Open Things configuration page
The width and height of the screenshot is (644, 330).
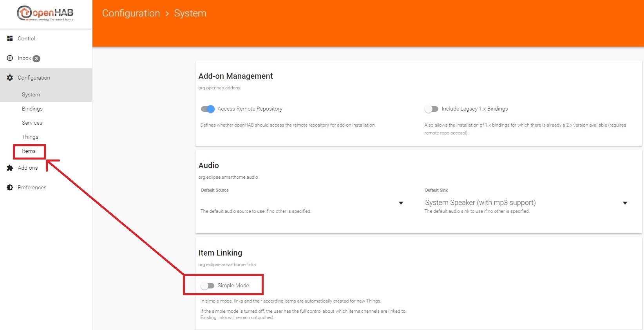point(30,137)
